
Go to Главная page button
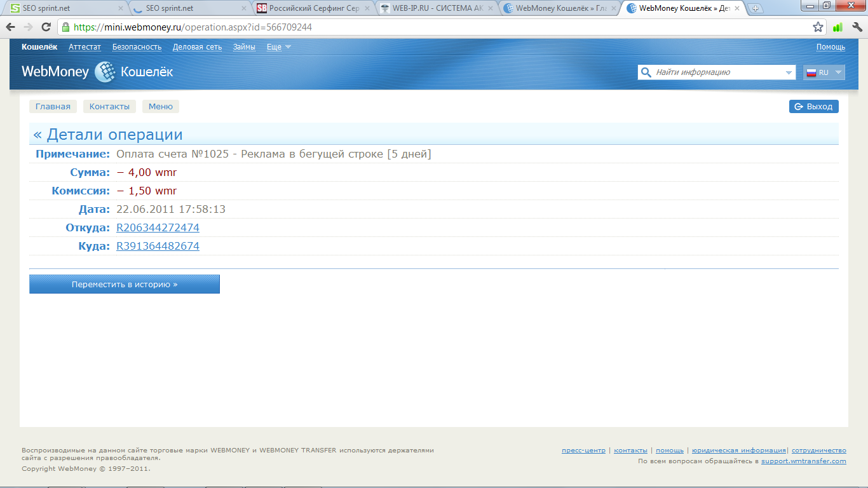click(x=53, y=106)
